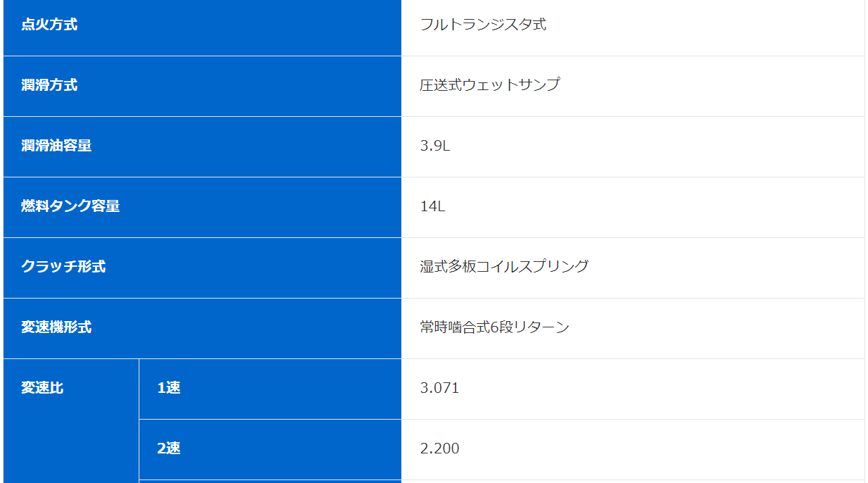The image size is (868, 483).
Task: Select the 14L fuel tank value
Action: coord(433,207)
